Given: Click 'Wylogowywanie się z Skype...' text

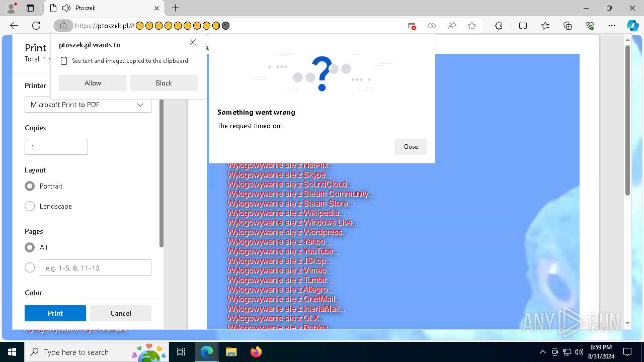Looking at the screenshot, I should [x=279, y=174].
